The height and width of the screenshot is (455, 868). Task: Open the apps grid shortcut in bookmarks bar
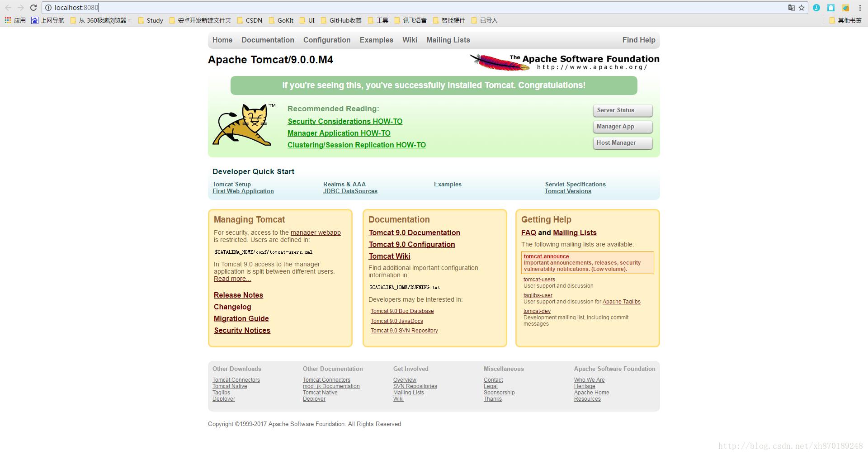(15, 20)
